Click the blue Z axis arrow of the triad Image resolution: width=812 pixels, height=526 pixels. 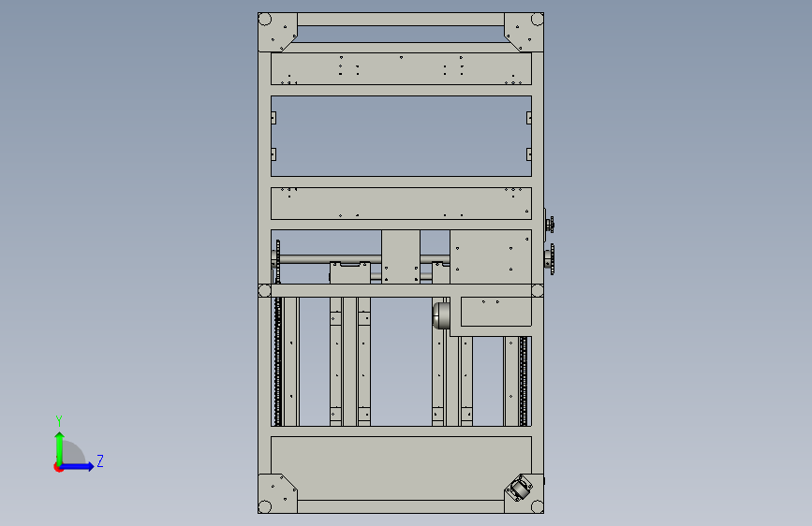(x=77, y=466)
